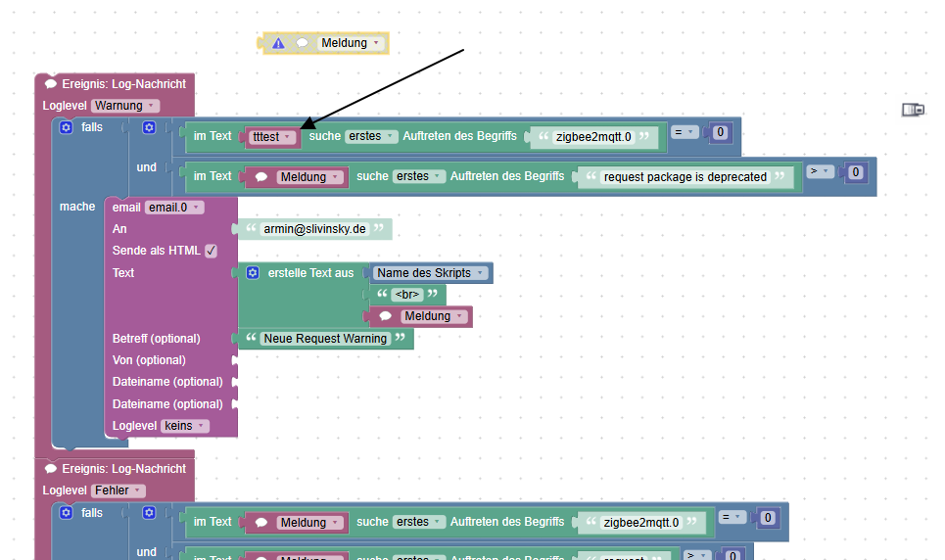Open Meldung dropdown inside erstelle Text aus
945x560 pixels.
click(x=435, y=316)
